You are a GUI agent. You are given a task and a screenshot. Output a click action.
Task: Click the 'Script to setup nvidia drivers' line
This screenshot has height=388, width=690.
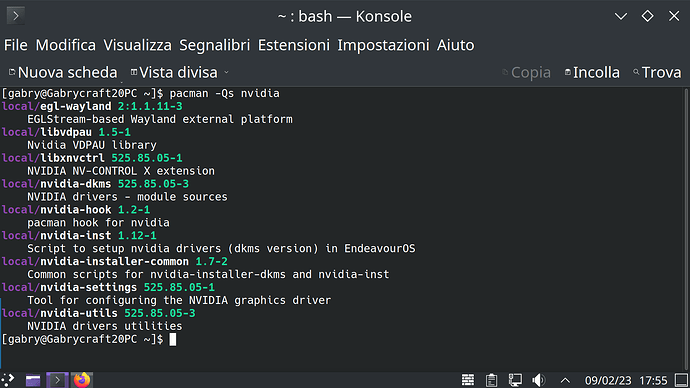pyautogui.click(x=221, y=249)
